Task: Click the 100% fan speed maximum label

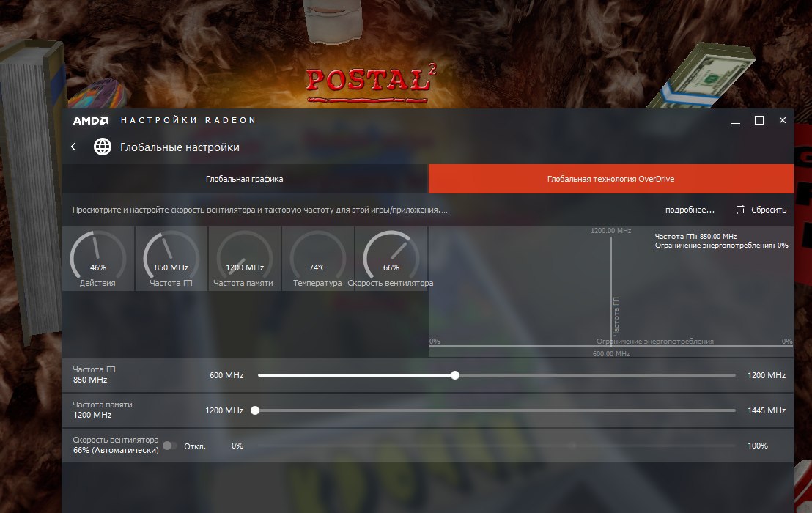Action: (x=758, y=446)
